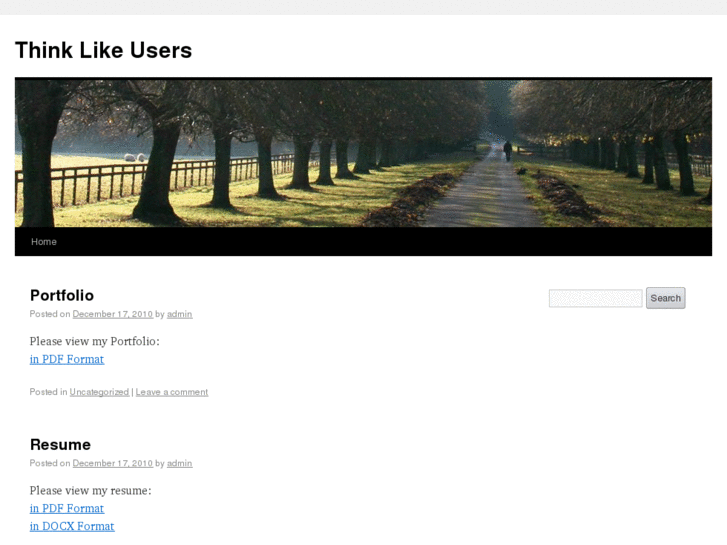
Task: Open the Portfolio post title
Action: [62, 295]
